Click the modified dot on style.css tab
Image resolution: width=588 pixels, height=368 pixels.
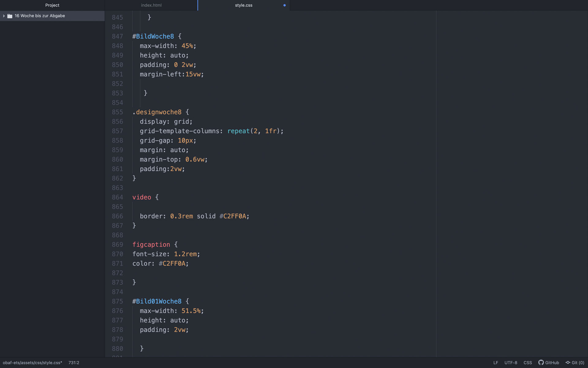285,5
